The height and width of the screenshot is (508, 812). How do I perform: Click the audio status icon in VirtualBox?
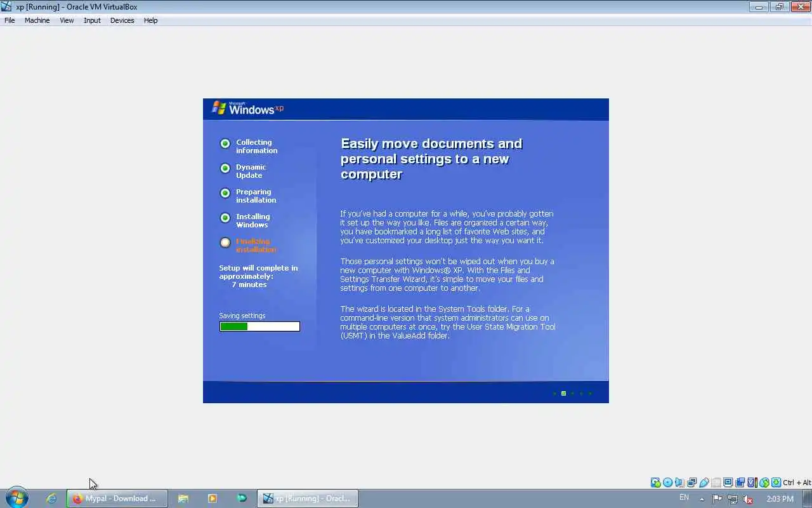click(680, 483)
